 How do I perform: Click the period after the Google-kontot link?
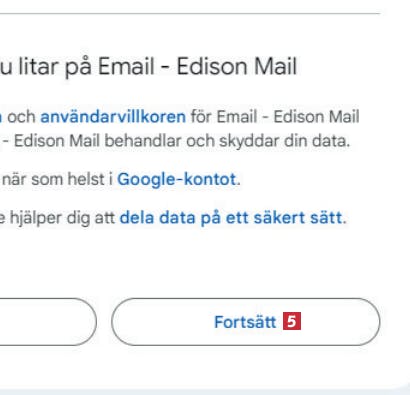click(x=238, y=184)
